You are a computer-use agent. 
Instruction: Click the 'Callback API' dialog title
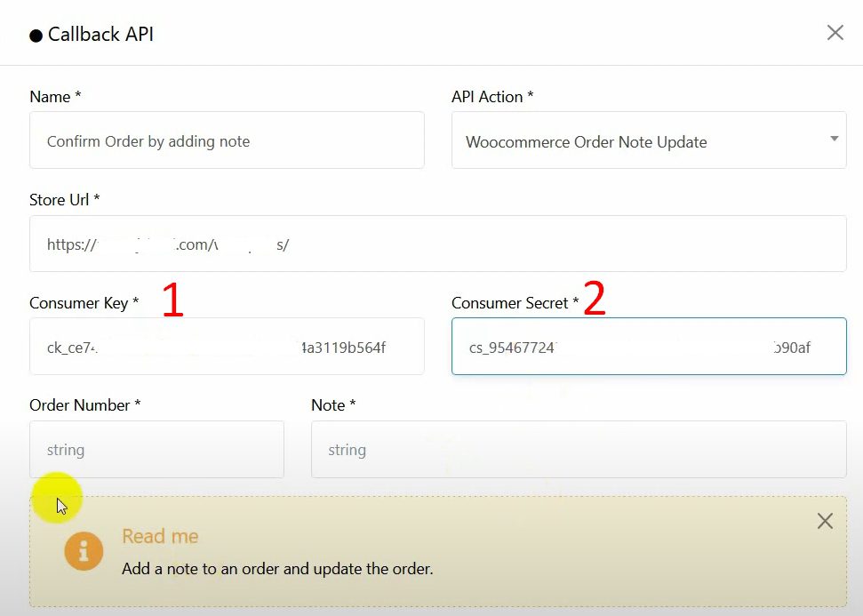pos(100,36)
